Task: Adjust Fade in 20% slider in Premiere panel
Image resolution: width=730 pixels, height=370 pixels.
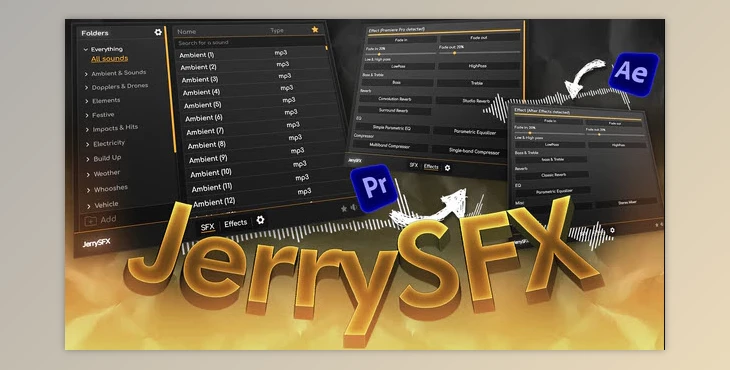Action: 400,54
